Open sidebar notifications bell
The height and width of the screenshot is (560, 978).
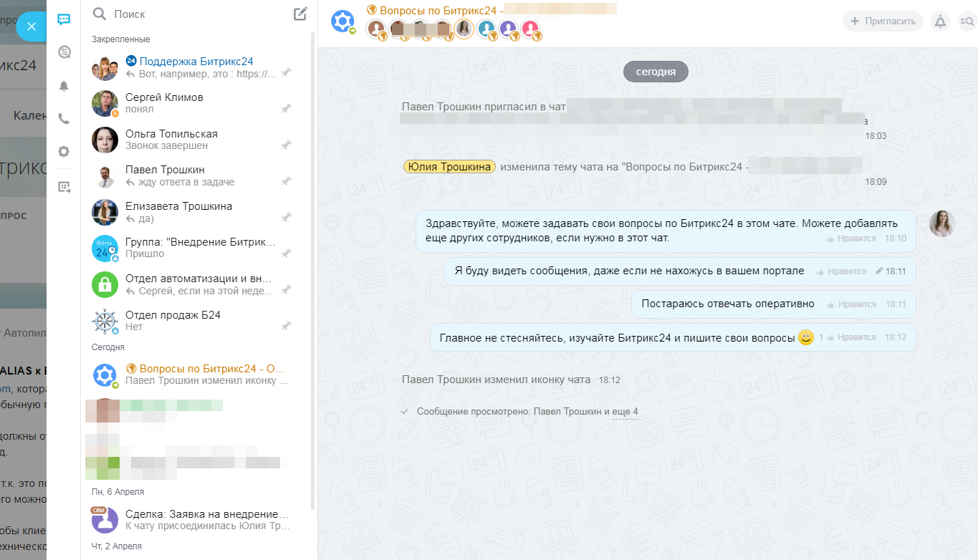coord(63,85)
